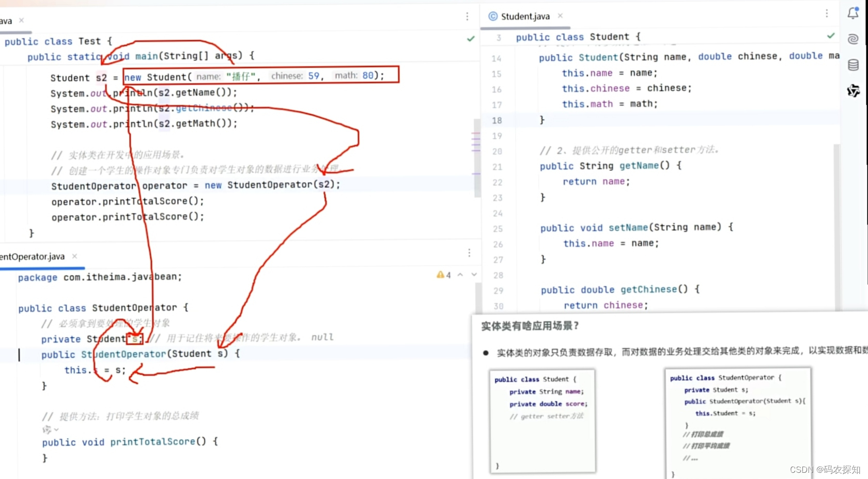Screen dimensions: 868x479
Task: Open the Student.java editor tab options menu
Action: tap(827, 13)
